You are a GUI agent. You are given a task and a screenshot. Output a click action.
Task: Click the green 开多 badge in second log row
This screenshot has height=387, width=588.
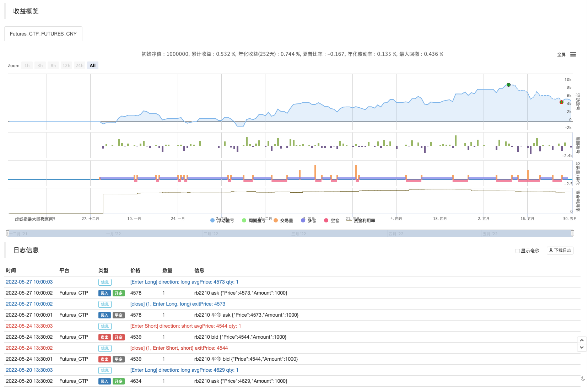pyautogui.click(x=119, y=293)
